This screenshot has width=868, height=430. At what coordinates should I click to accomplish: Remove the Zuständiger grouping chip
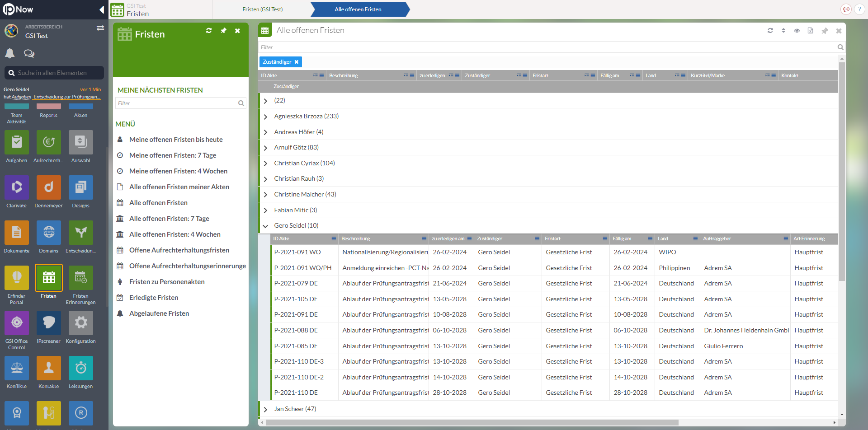click(x=297, y=62)
